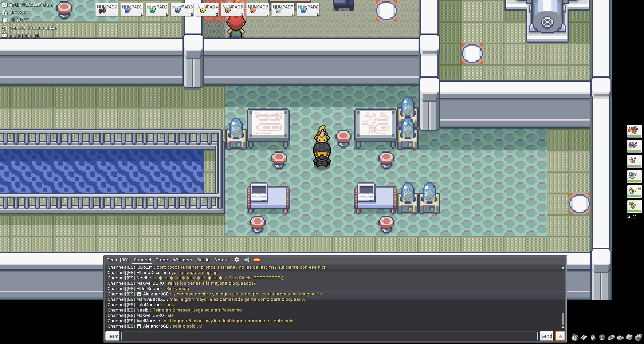The image size is (644, 344).
Task: Click the lock icon beside Send
Action: click(560, 336)
